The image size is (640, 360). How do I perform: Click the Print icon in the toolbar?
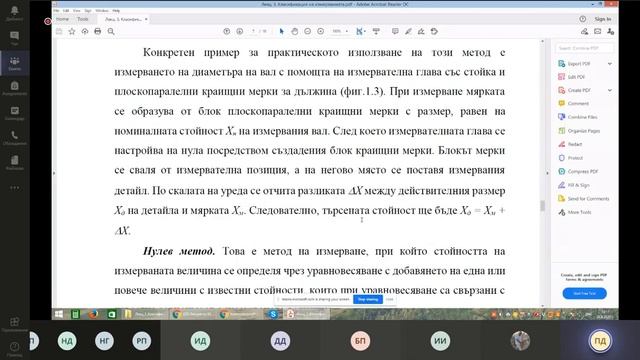[x=98, y=31]
